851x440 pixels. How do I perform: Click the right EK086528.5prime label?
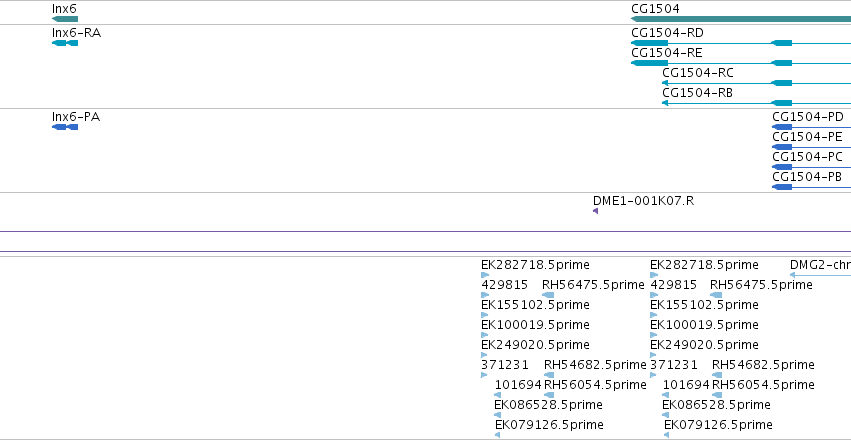point(716,405)
